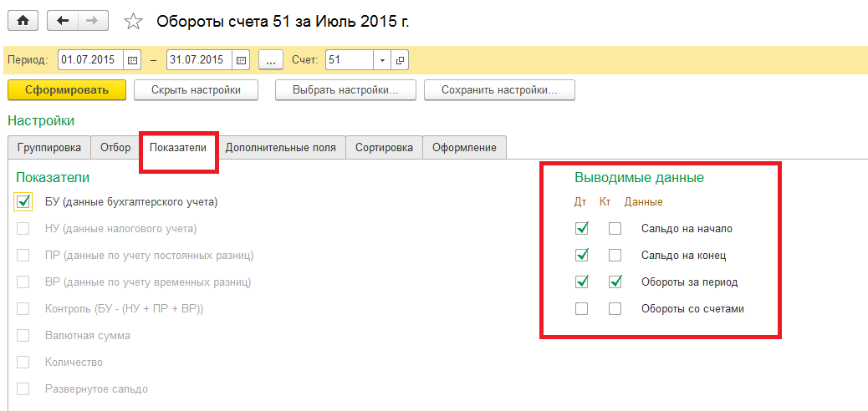Open account 51 with the open-form icon
The image size is (868, 411).
400,60
